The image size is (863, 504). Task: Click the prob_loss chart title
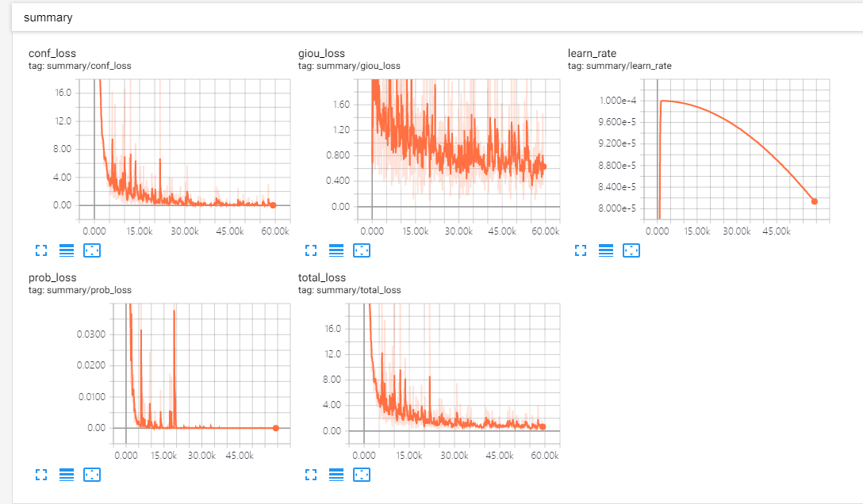52,277
